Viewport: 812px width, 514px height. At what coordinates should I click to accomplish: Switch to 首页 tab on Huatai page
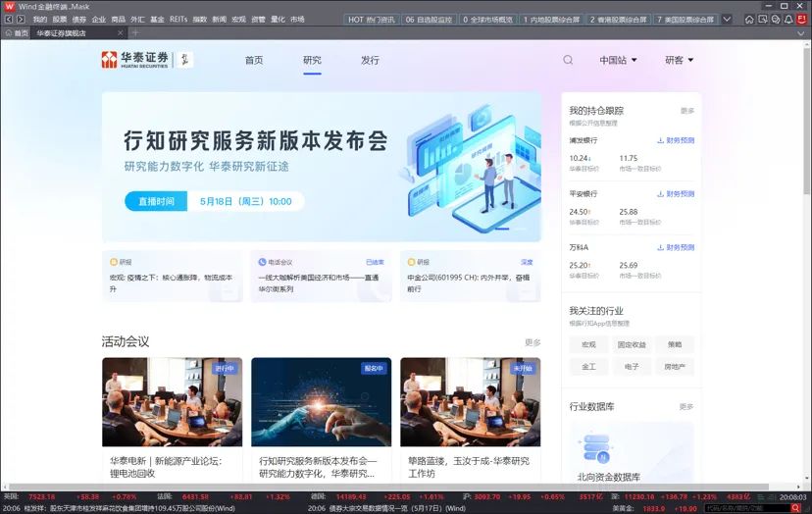pos(254,60)
